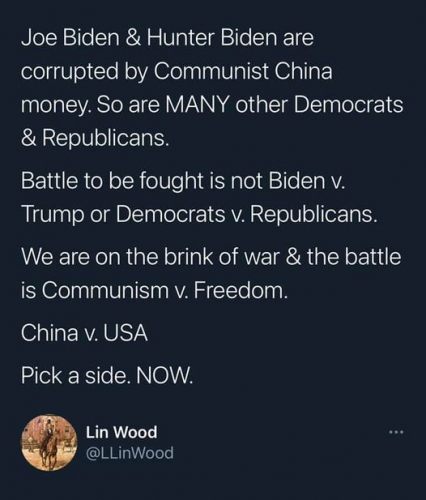
Task: Click the 'Pick a side. NOW.' line
Action: point(107,376)
